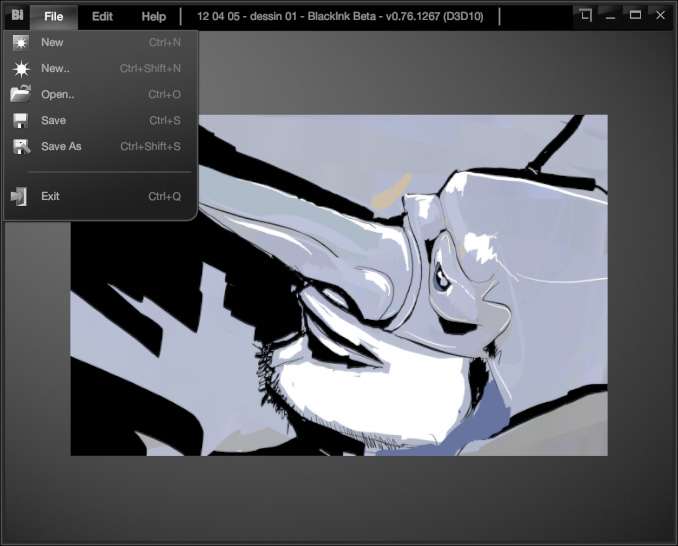Click the Ctrl+N shortcut label
This screenshot has width=678, height=546.
[165, 42]
